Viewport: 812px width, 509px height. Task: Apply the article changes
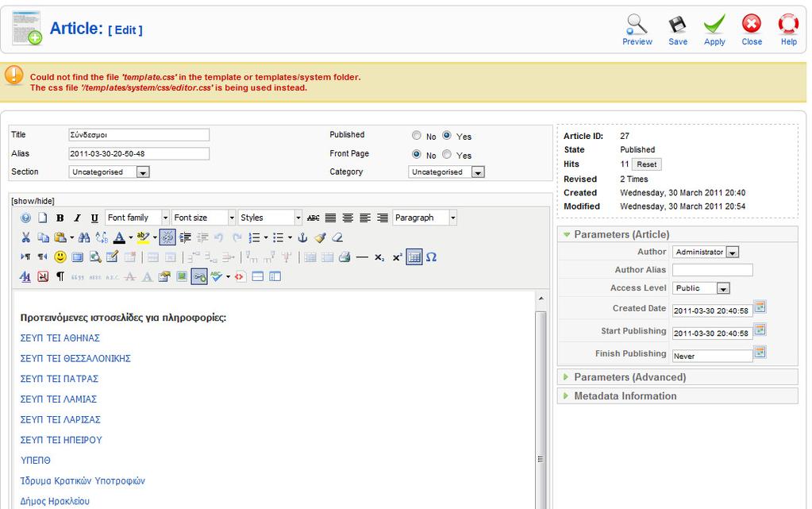pos(714,29)
